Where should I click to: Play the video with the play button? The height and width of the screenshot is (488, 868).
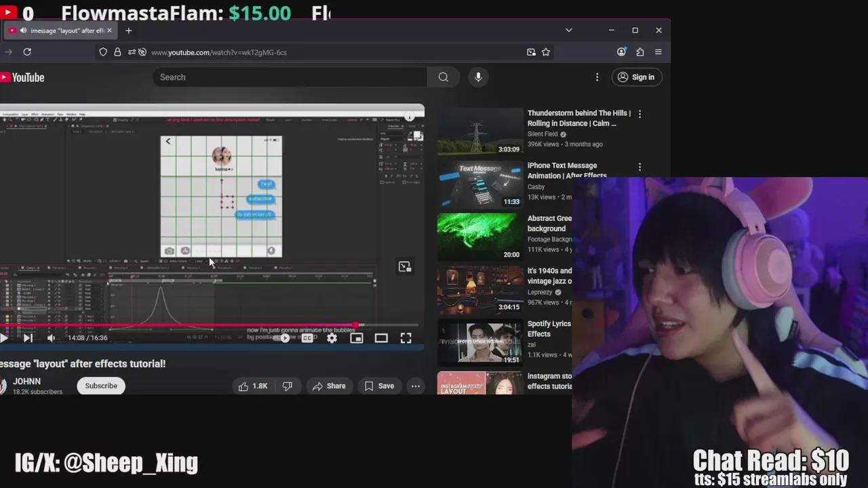[x=4, y=338]
